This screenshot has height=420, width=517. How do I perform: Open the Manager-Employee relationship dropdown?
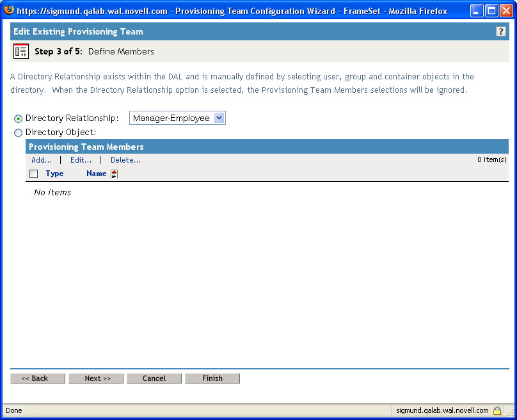pos(177,118)
